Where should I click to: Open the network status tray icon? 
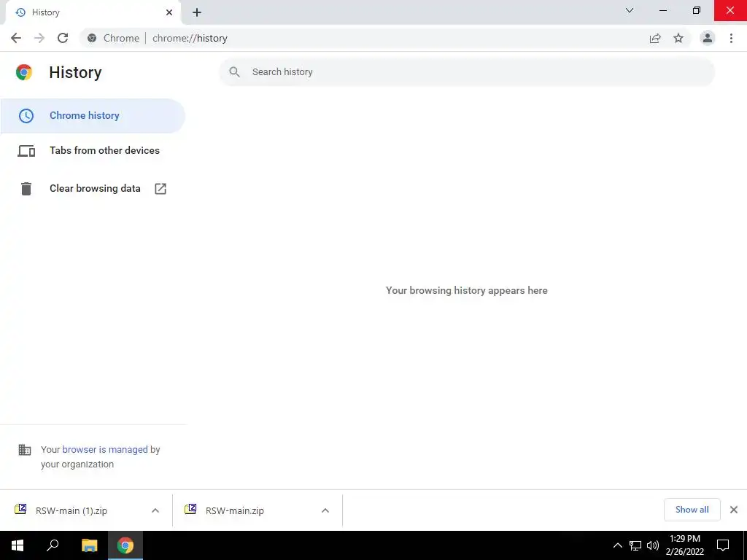pyautogui.click(x=635, y=545)
